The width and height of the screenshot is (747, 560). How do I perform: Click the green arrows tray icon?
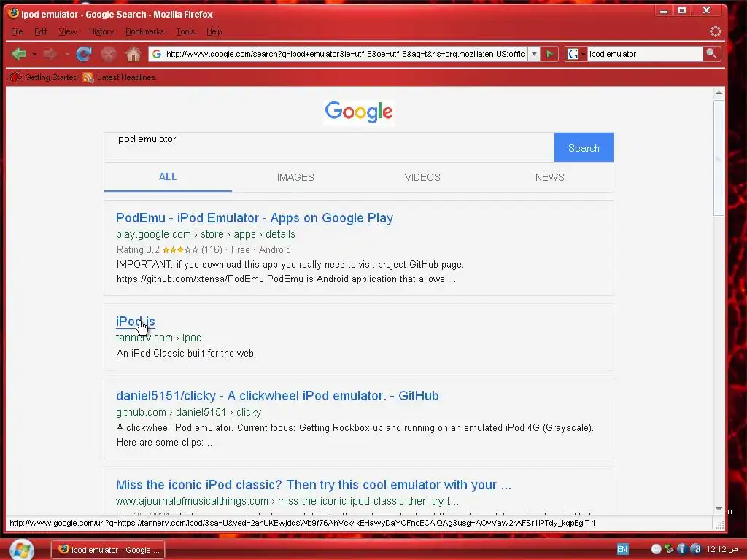pyautogui.click(x=669, y=549)
